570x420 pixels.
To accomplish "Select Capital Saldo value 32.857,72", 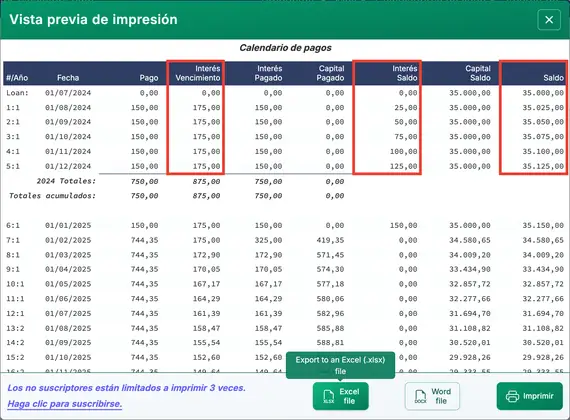I will tap(470, 284).
